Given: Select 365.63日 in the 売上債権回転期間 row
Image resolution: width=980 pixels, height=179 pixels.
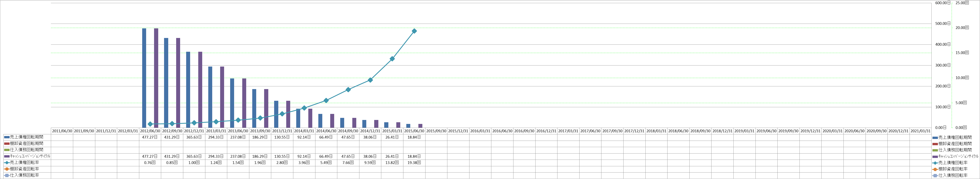Looking at the screenshot, I should 194,137.
